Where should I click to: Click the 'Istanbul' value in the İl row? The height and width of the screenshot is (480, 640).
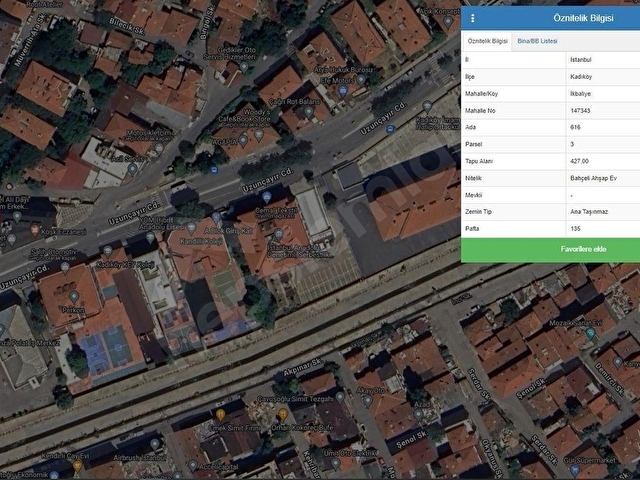580,60
